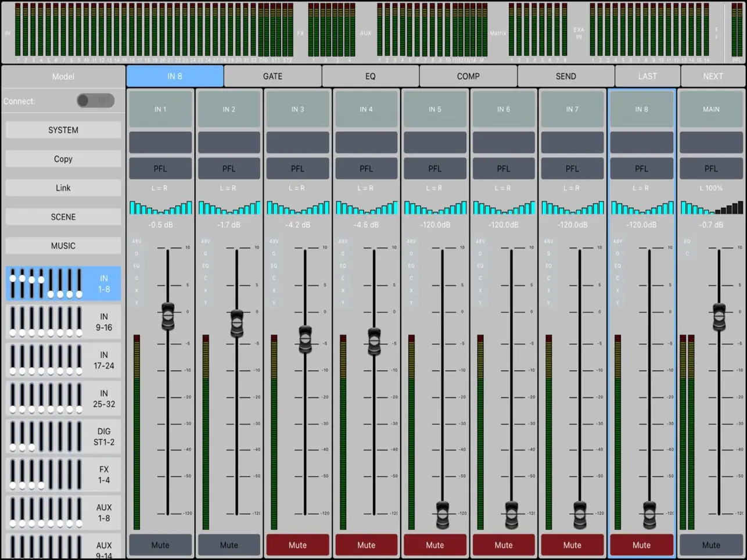Image resolution: width=747 pixels, height=560 pixels.
Task: Click the -0.5 dB level on IN 1
Action: pos(160,225)
